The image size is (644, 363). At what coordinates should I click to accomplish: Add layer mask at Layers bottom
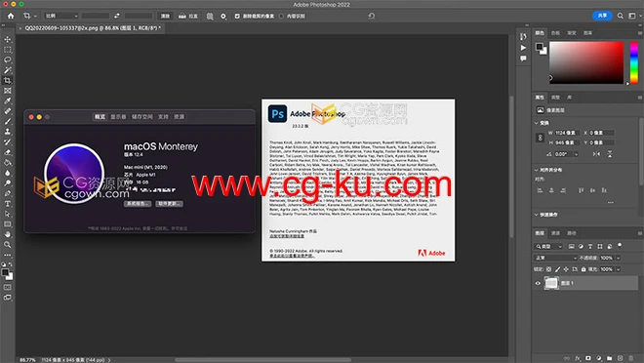pos(588,358)
